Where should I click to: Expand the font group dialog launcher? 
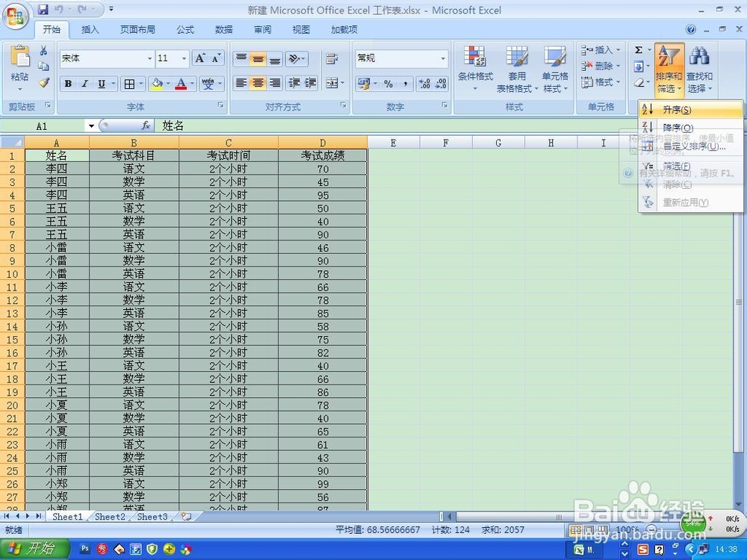pyautogui.click(x=221, y=105)
